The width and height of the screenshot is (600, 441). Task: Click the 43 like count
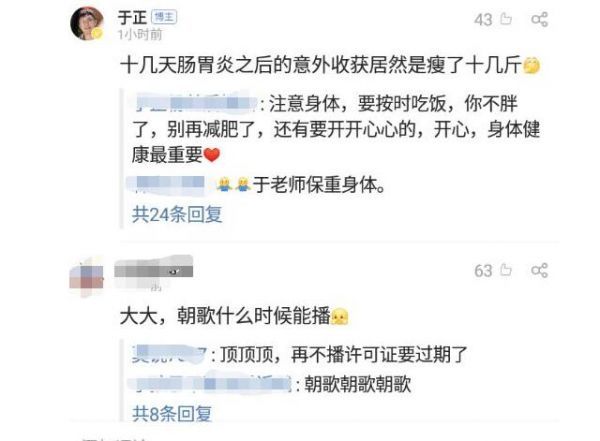point(483,20)
